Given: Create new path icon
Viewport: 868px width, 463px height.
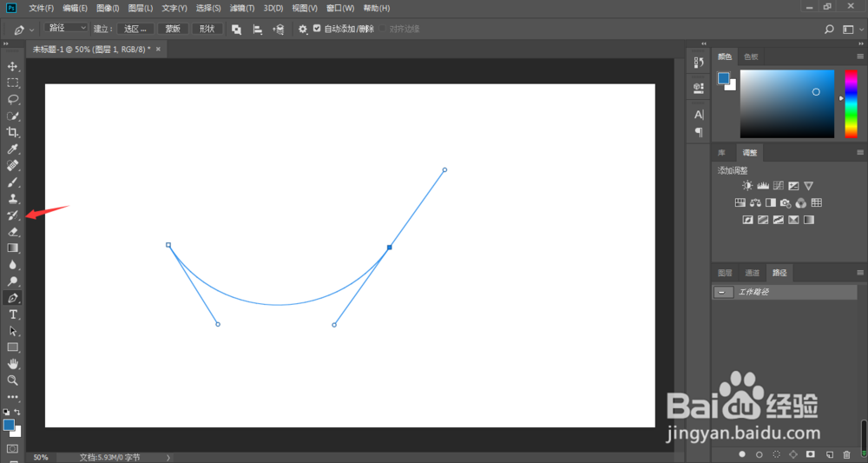Looking at the screenshot, I should pyautogui.click(x=829, y=454).
